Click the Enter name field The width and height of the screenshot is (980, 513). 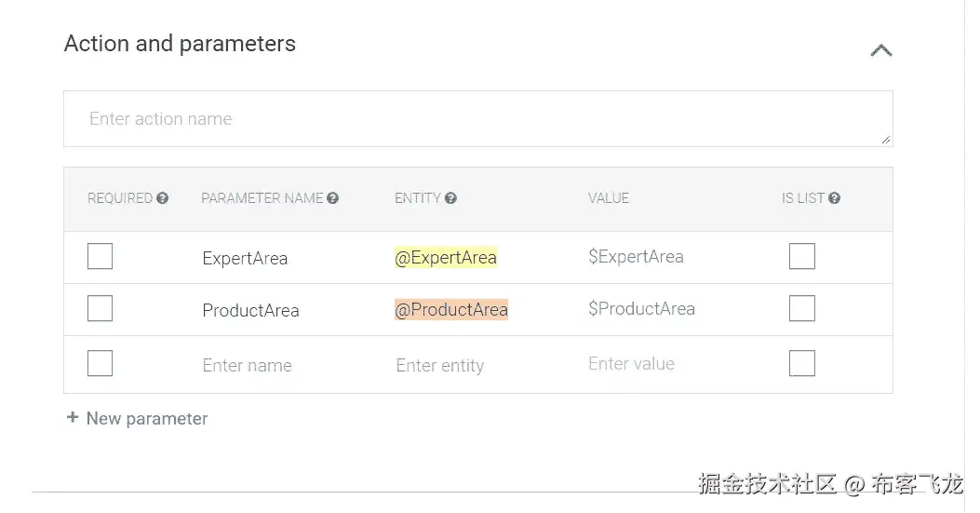(248, 366)
